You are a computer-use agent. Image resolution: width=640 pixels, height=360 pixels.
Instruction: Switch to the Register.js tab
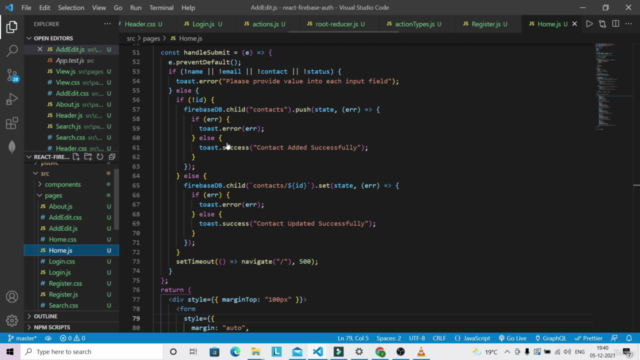(x=486, y=24)
